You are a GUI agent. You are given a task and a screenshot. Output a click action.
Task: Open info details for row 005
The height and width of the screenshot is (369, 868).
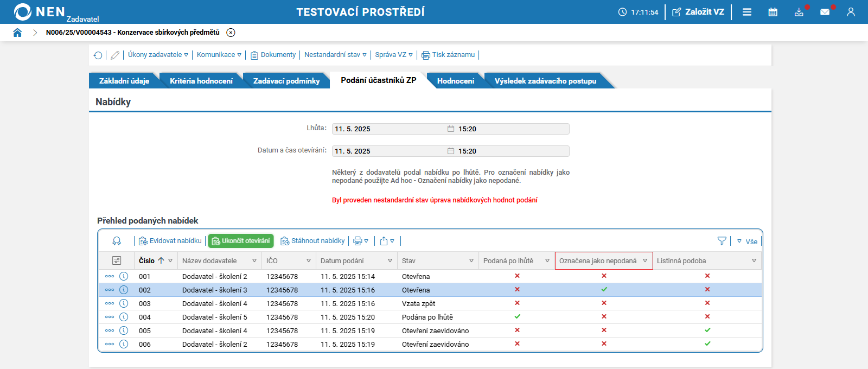coord(124,330)
